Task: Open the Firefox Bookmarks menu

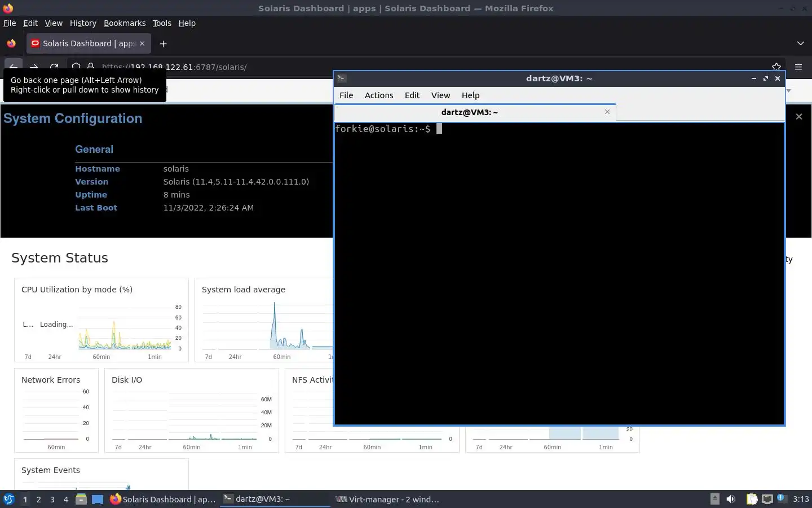Action: tap(125, 23)
